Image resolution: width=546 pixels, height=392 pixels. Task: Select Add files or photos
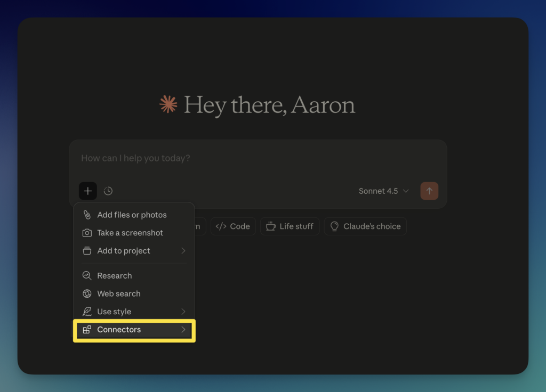tap(134, 215)
